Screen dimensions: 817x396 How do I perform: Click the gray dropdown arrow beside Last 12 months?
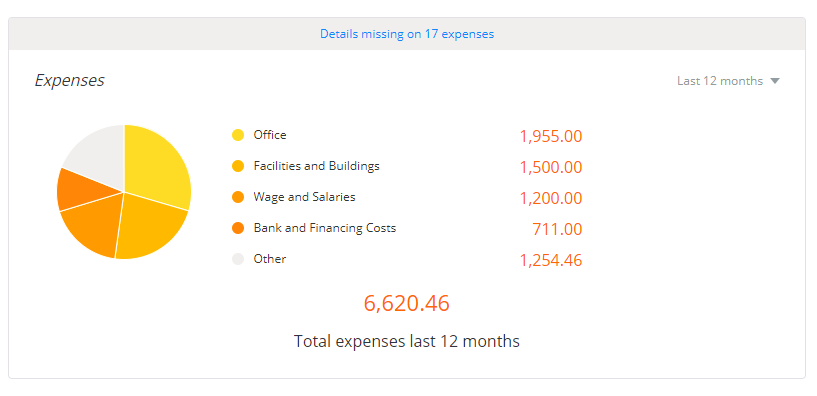pyautogui.click(x=775, y=81)
